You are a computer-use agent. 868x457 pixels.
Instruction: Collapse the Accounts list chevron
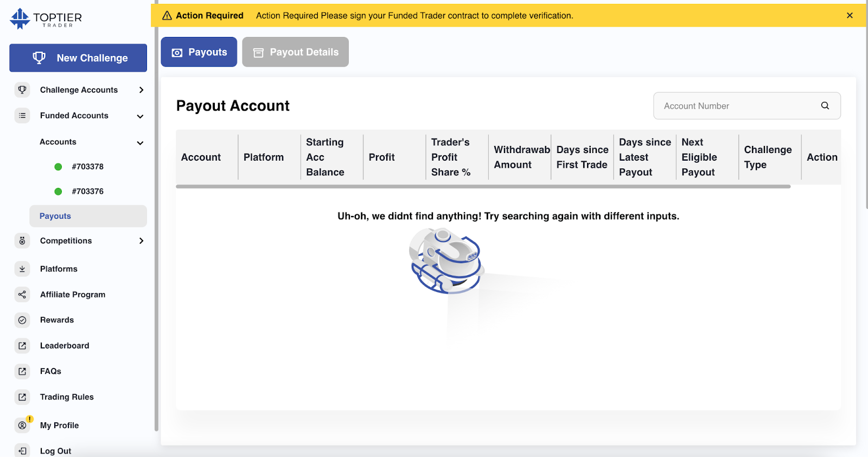click(140, 143)
